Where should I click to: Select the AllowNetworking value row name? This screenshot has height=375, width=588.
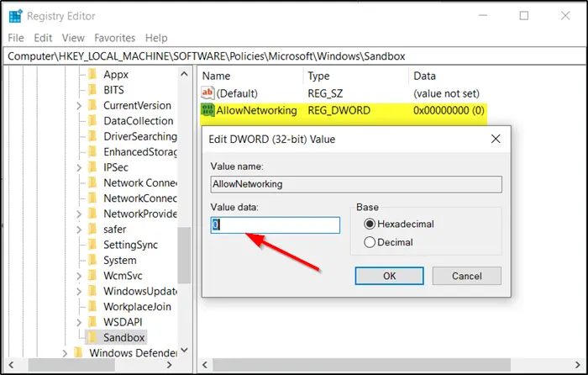[x=256, y=110]
